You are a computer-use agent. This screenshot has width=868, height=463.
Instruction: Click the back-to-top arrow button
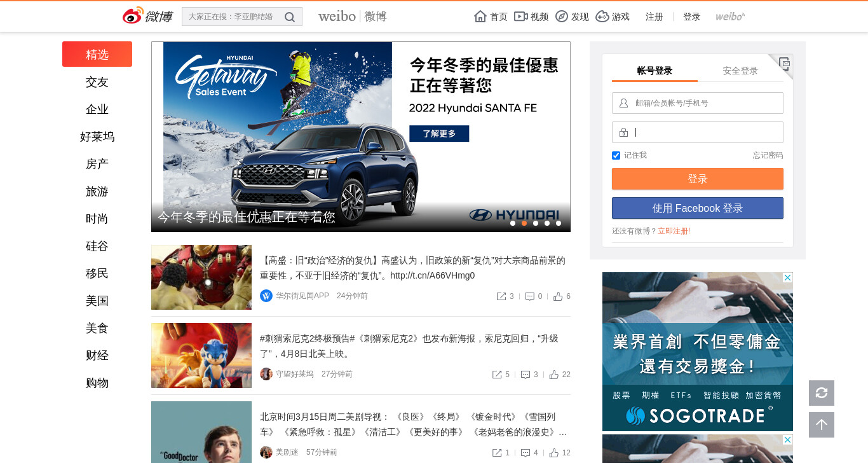(822, 425)
